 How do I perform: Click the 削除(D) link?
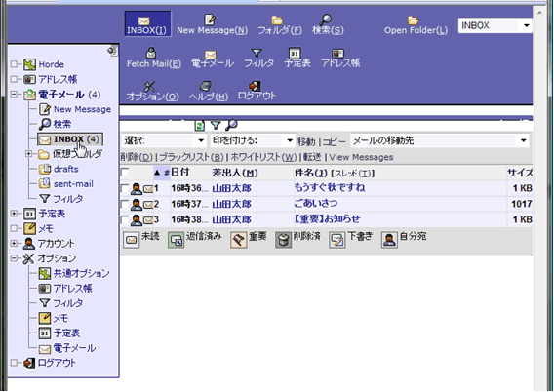pyautogui.click(x=137, y=157)
